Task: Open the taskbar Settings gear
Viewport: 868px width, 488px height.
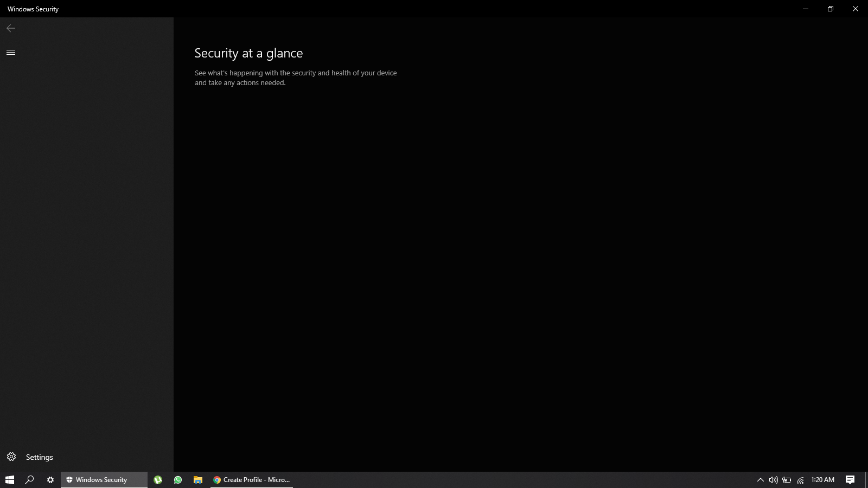Action: pyautogui.click(x=50, y=480)
